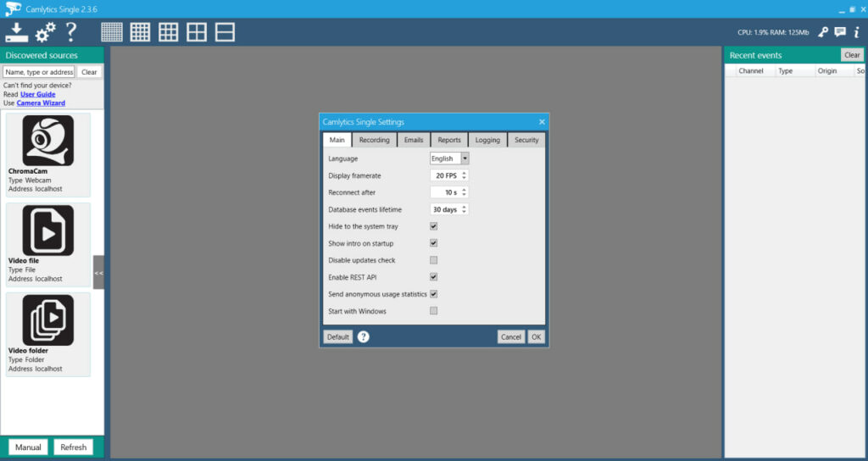The width and height of the screenshot is (868, 461).
Task: Enable Start with Windows checkbox
Action: pos(433,311)
